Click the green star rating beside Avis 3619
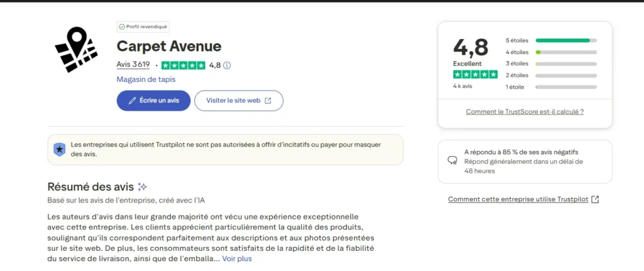 pos(183,65)
